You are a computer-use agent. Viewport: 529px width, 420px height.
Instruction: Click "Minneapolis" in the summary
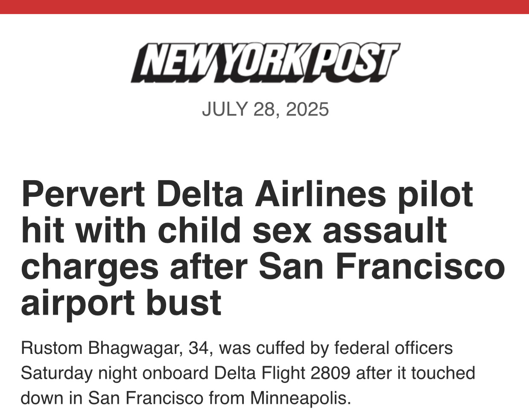click(301, 398)
